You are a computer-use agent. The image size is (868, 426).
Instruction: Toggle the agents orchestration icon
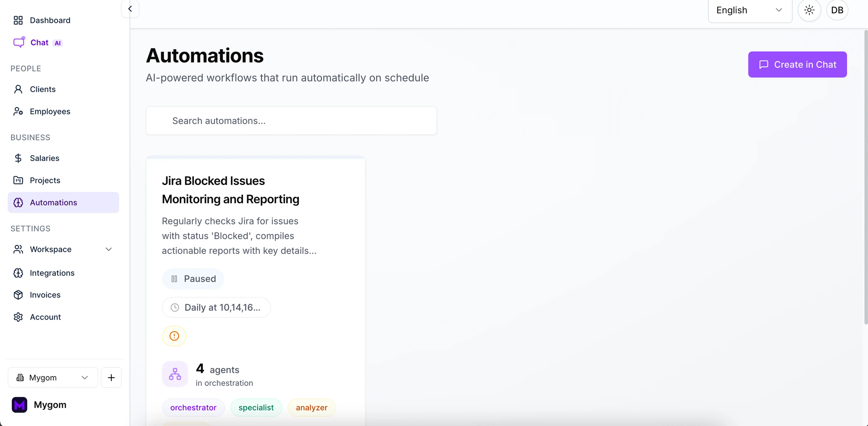pos(175,374)
